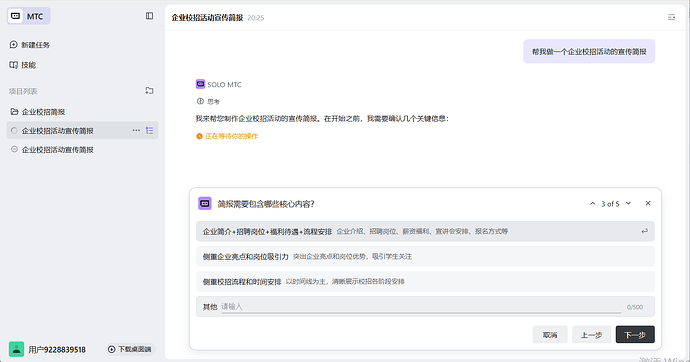Click the MTC logo button
The width and height of the screenshot is (690, 362).
29,16
